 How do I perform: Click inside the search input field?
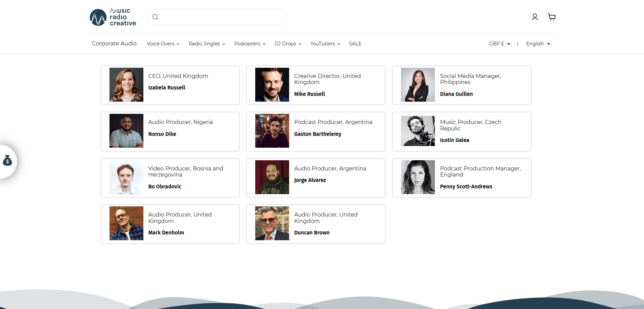[x=220, y=17]
